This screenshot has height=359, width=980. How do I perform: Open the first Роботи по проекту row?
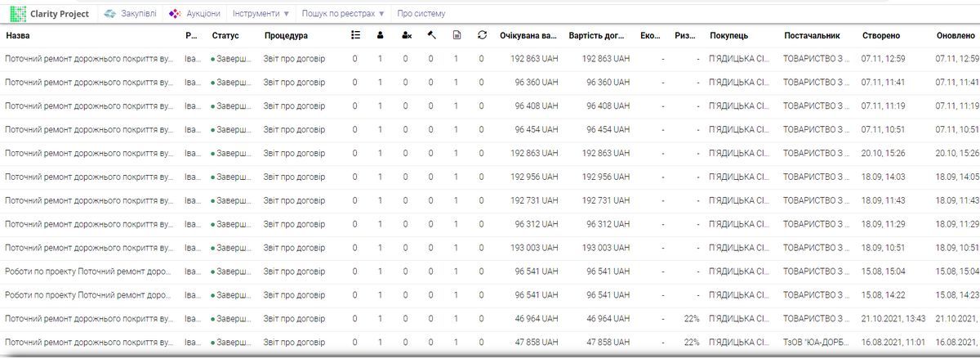coord(88,271)
